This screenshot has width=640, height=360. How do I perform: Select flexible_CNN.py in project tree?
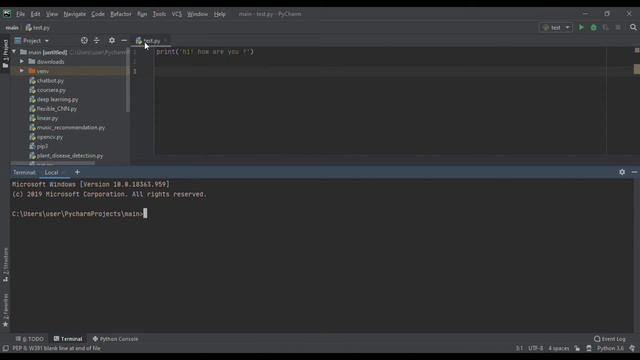point(57,109)
